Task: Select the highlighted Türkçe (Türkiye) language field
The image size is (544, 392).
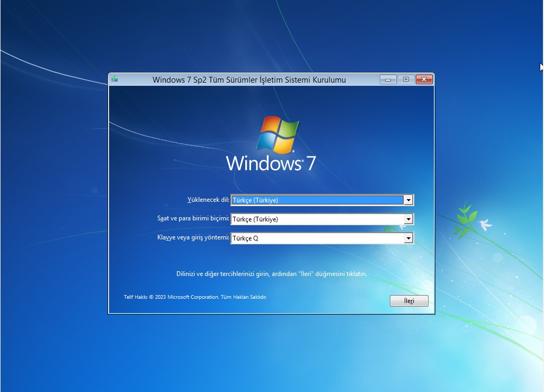Action: click(x=317, y=200)
